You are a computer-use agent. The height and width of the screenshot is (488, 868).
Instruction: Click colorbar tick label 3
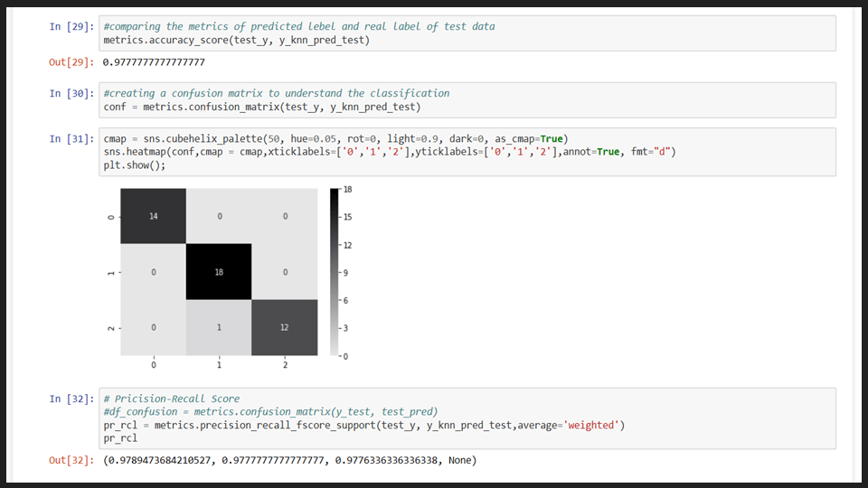pyautogui.click(x=346, y=328)
